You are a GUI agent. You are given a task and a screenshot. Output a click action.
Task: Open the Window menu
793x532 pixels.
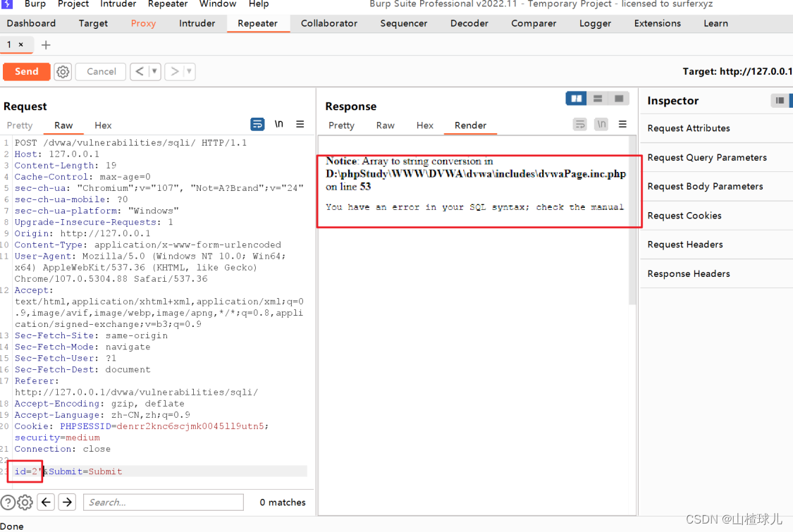(218, 4)
